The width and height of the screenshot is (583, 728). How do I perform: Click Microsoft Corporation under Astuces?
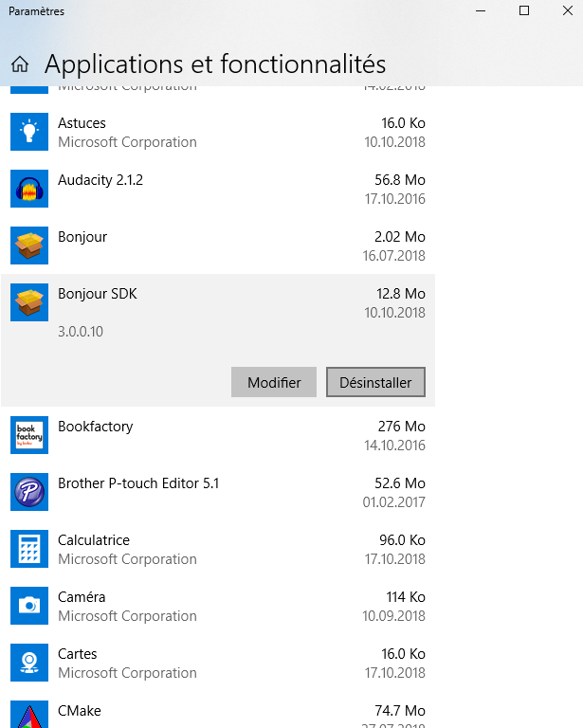(127, 142)
